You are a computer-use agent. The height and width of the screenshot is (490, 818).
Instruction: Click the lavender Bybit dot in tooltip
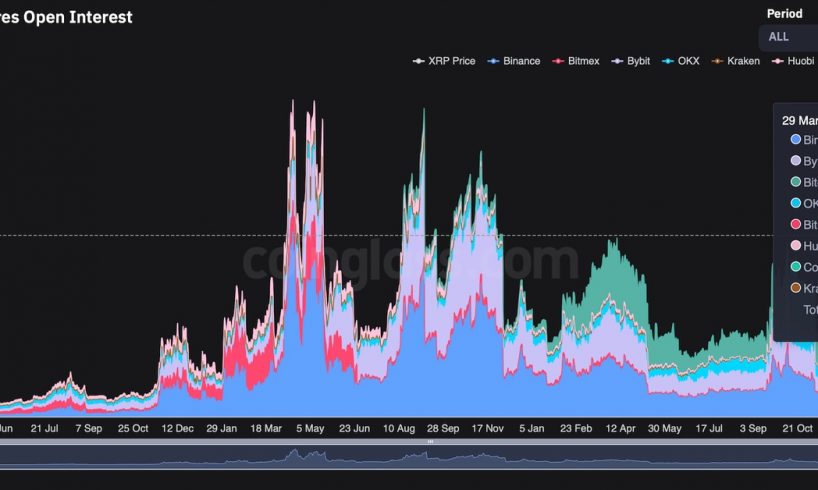point(796,161)
